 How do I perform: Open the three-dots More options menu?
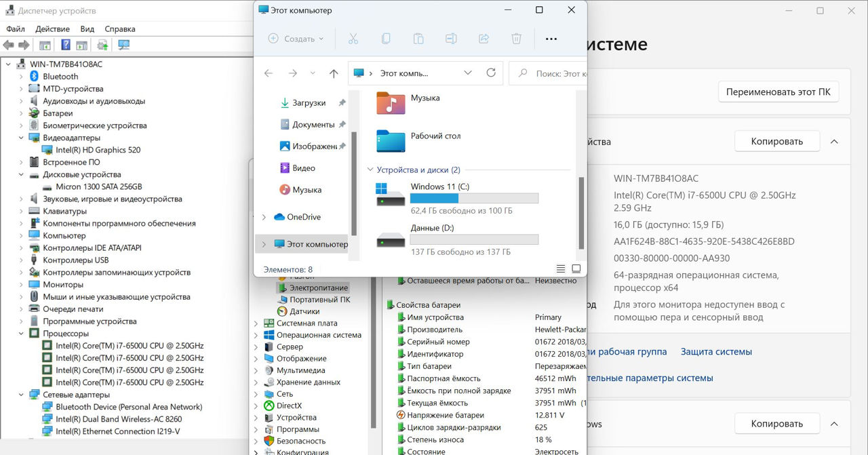(x=551, y=39)
